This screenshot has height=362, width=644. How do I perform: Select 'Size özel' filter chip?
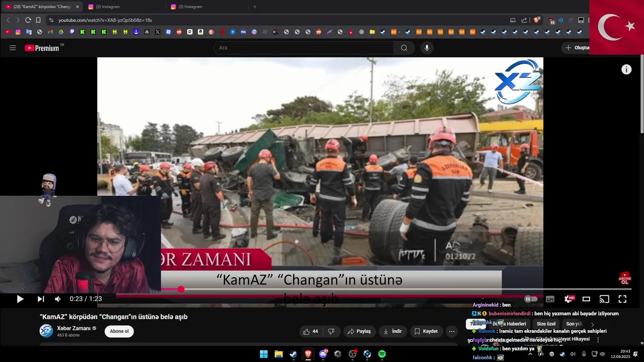(x=546, y=324)
